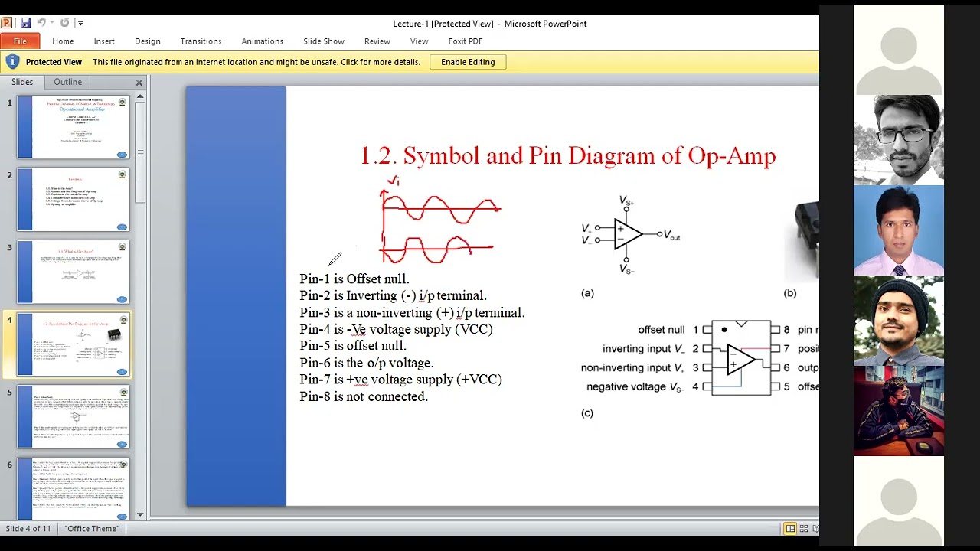Click the "Office Theme" status bar label
This screenshot has height=551, width=980.
(x=92, y=529)
